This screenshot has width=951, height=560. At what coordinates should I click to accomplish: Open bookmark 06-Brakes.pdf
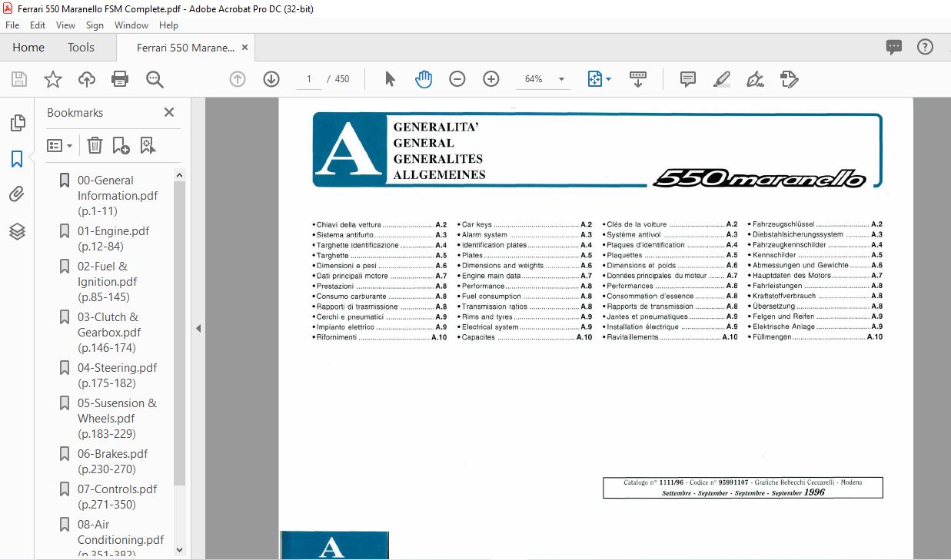(112, 461)
